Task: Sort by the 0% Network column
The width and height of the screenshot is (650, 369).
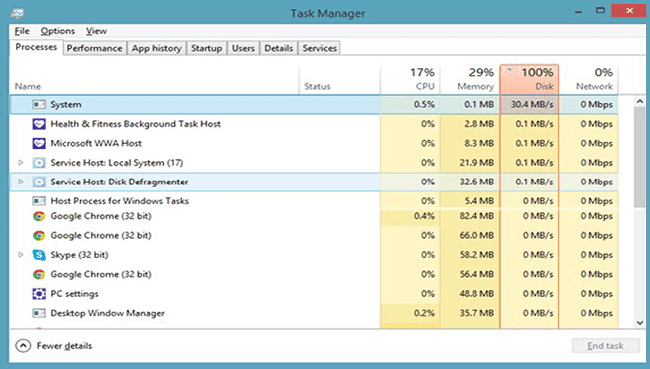Action: pyautogui.click(x=589, y=80)
